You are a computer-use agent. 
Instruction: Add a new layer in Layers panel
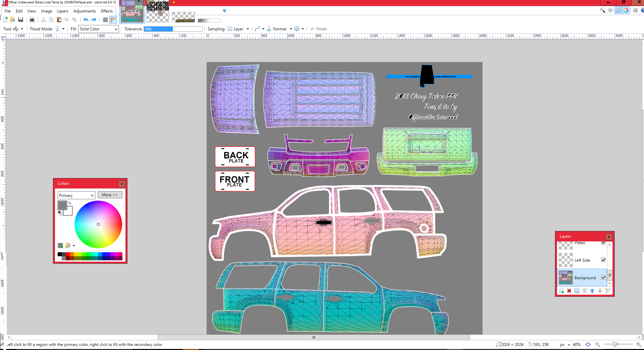[561, 291]
